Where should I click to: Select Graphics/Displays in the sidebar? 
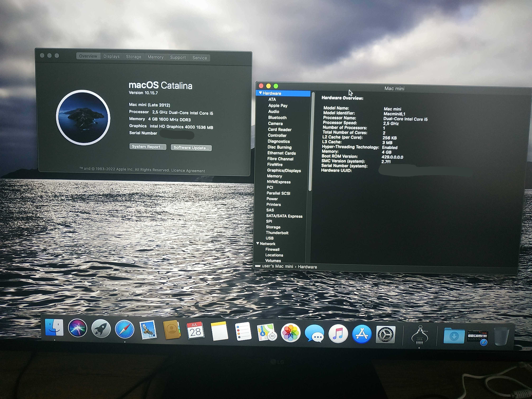tap(284, 170)
